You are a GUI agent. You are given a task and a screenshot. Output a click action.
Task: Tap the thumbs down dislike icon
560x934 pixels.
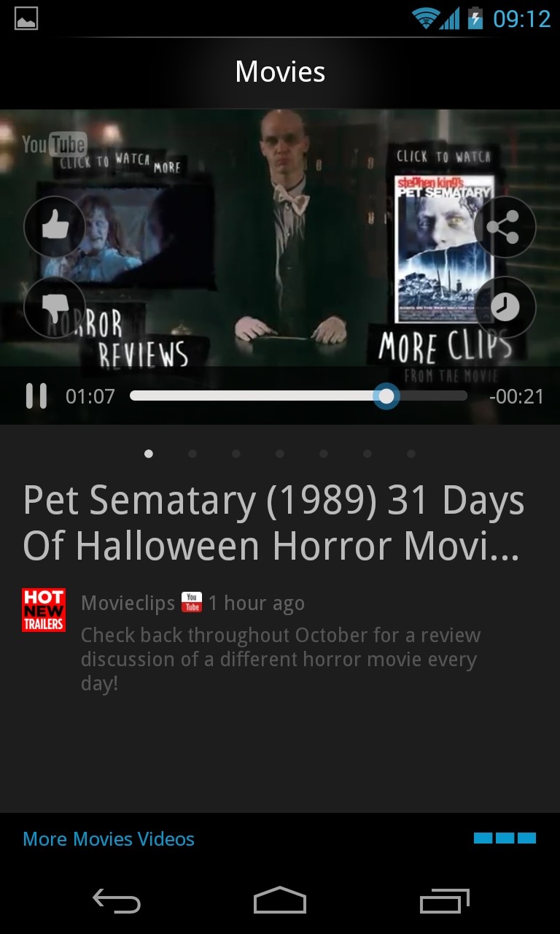[x=55, y=307]
